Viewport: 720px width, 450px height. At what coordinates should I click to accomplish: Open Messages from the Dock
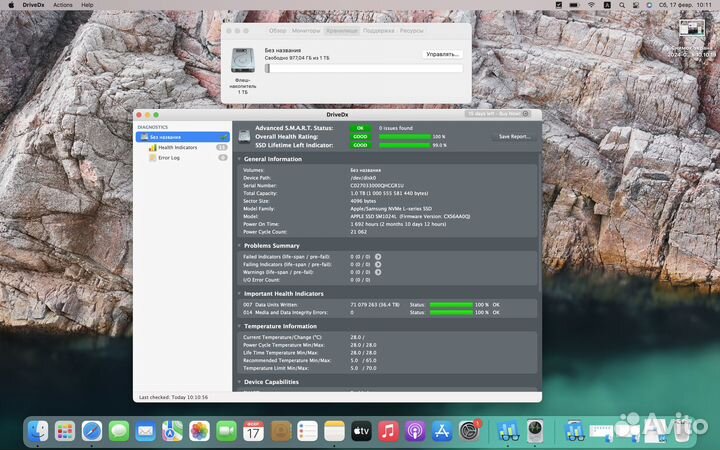coord(119,431)
